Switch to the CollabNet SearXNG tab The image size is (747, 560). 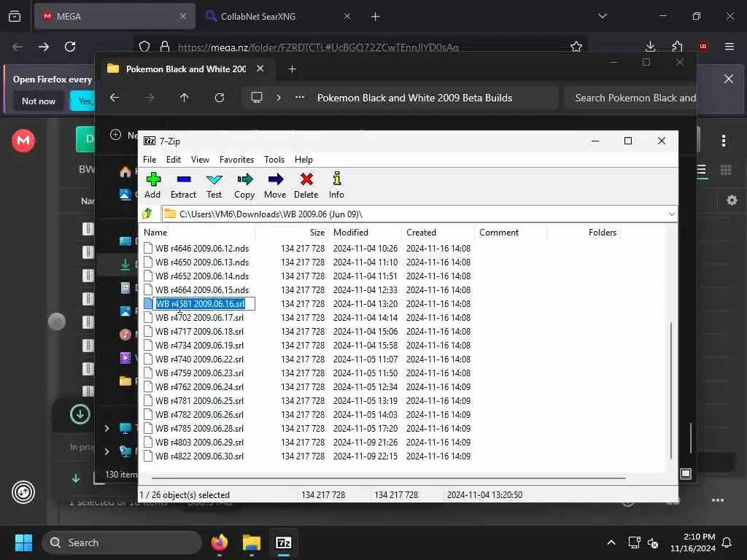(278, 16)
